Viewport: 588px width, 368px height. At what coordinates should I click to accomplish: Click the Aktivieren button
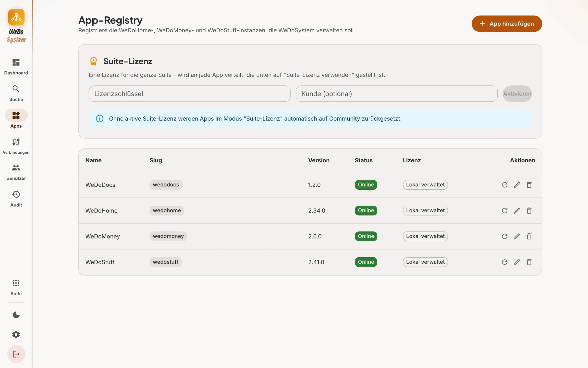[x=517, y=94]
